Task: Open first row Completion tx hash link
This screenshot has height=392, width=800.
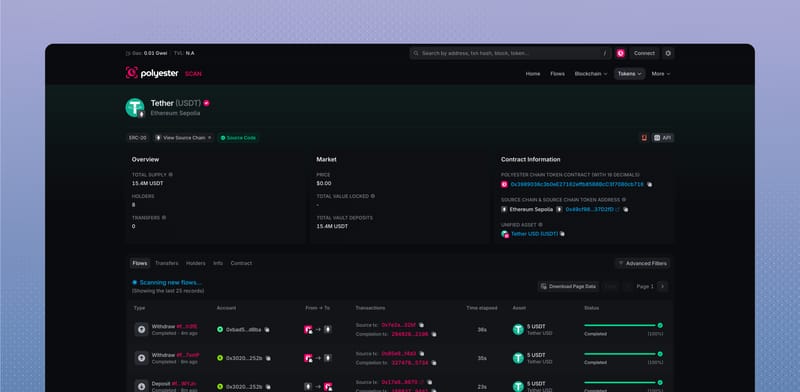Action: point(410,334)
